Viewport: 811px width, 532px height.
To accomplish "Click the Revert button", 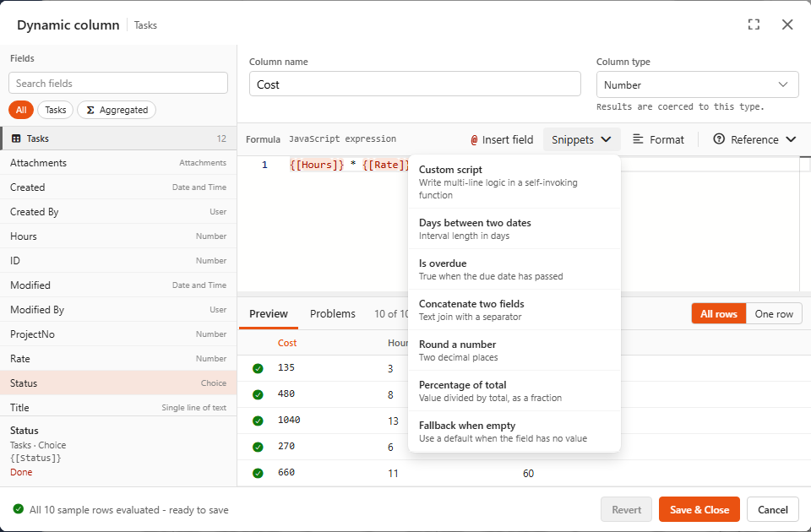I will pyautogui.click(x=626, y=510).
